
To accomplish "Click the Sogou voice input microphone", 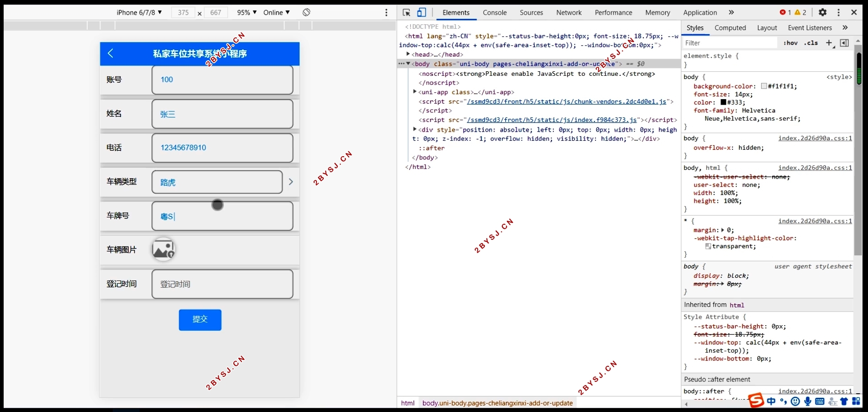I will (x=808, y=401).
